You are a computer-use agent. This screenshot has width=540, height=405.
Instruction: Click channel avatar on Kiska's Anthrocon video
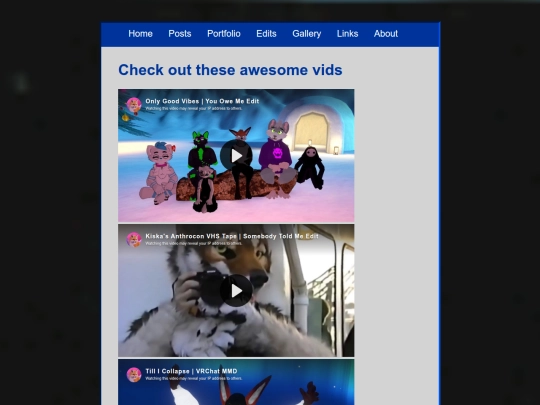pyautogui.click(x=134, y=240)
